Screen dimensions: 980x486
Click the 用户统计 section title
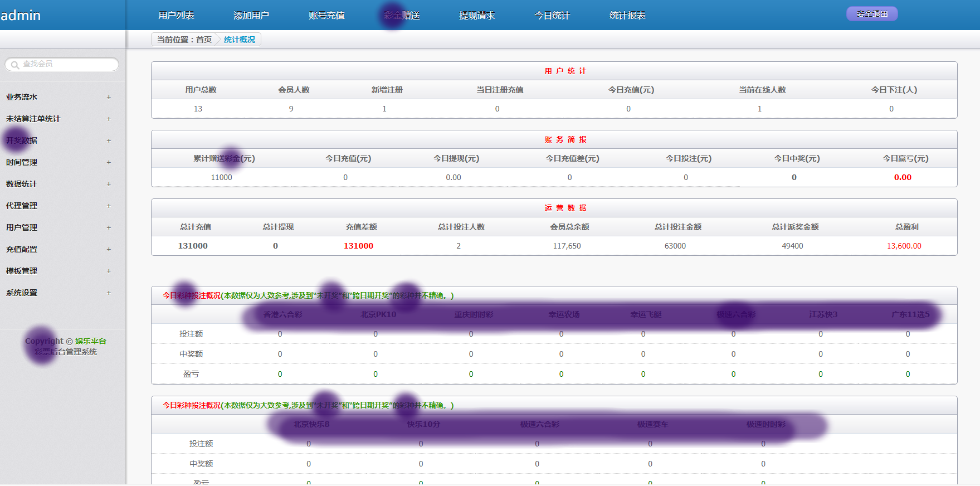click(565, 71)
